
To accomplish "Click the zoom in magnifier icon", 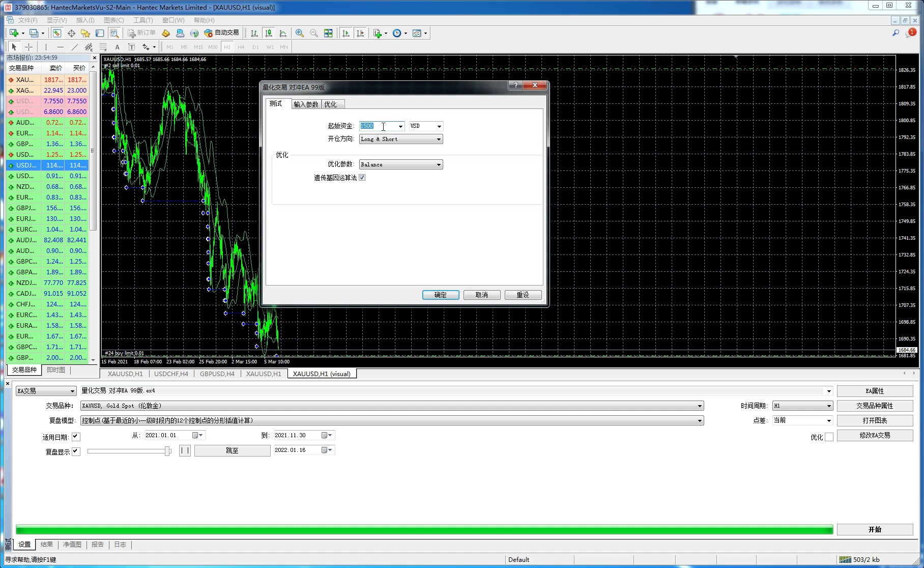I will click(300, 33).
